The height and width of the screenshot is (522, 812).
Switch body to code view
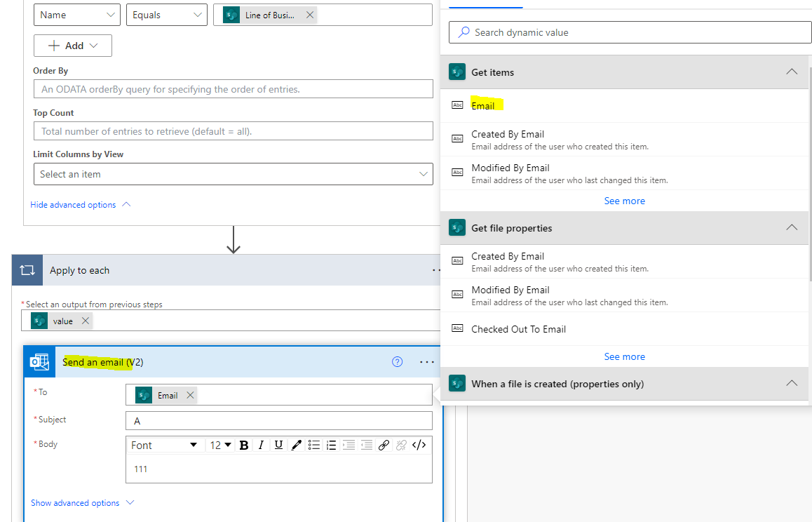coord(419,446)
